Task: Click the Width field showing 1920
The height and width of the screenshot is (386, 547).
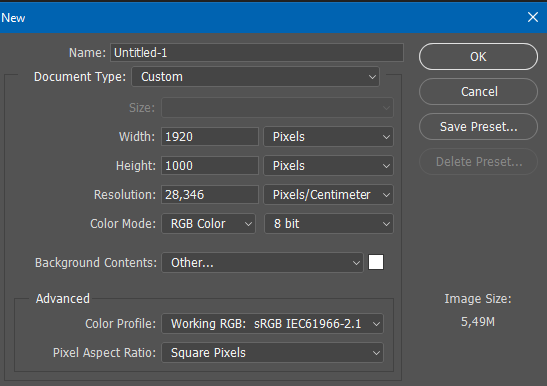Action: [210, 136]
